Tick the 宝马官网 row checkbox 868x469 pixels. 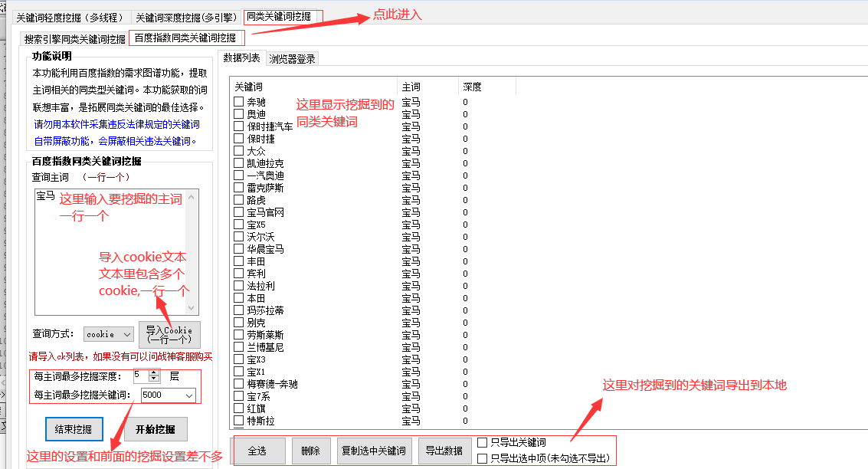[238, 212]
